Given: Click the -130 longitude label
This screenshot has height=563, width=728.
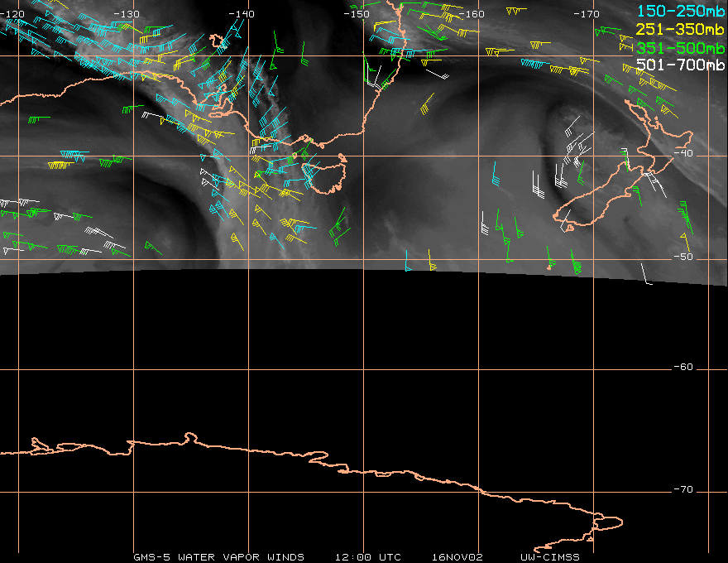Looking at the screenshot, I should tap(127, 14).
